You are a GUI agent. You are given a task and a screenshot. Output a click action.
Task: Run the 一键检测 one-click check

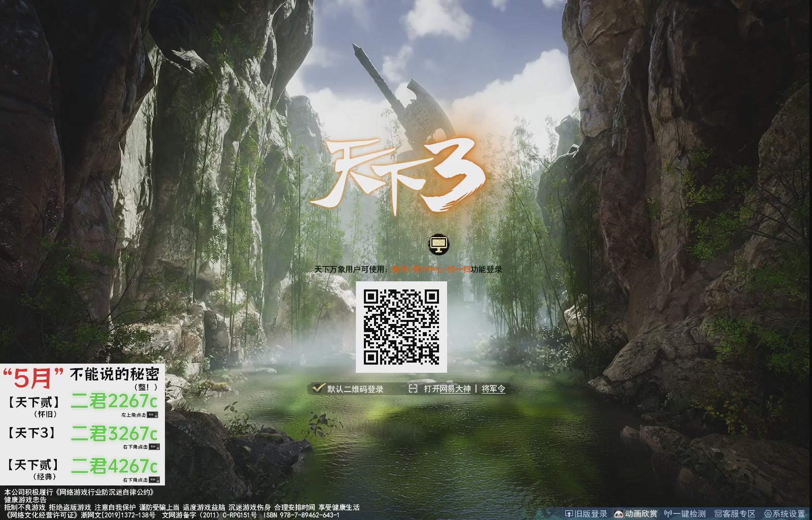click(x=685, y=514)
